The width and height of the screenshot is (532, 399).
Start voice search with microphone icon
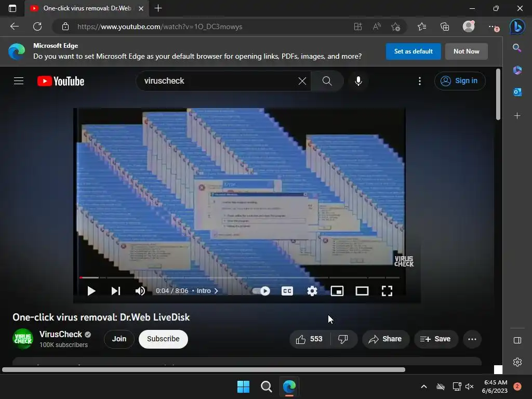click(358, 81)
